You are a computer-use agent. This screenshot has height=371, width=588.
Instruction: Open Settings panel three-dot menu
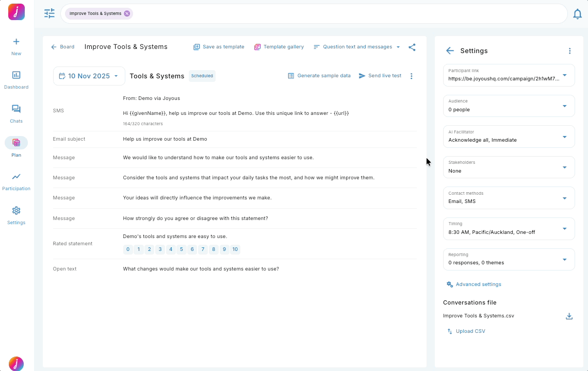pyautogui.click(x=569, y=51)
